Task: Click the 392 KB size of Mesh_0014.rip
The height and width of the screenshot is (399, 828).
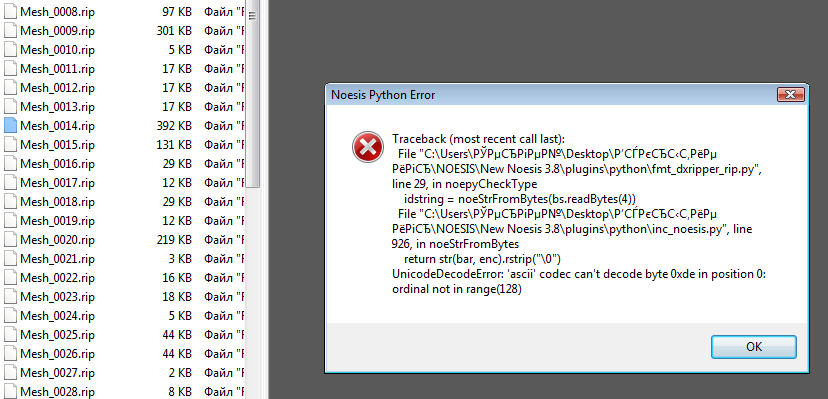Action: (174, 126)
